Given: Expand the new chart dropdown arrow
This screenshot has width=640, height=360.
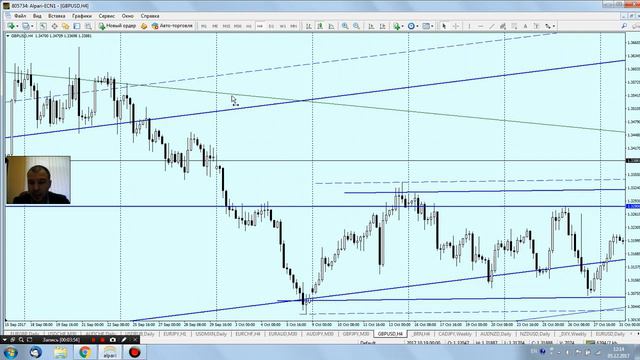Looking at the screenshot, I should 17,26.
